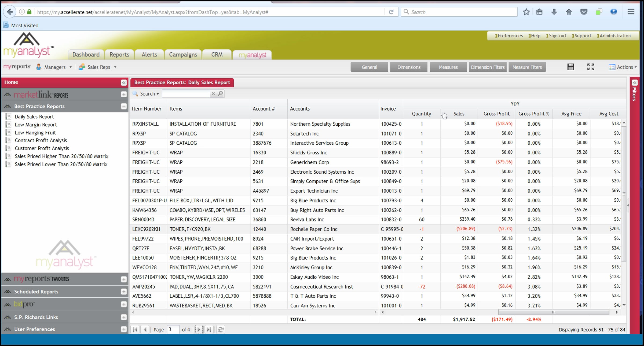Switch to the Dashboard tab

pos(86,54)
